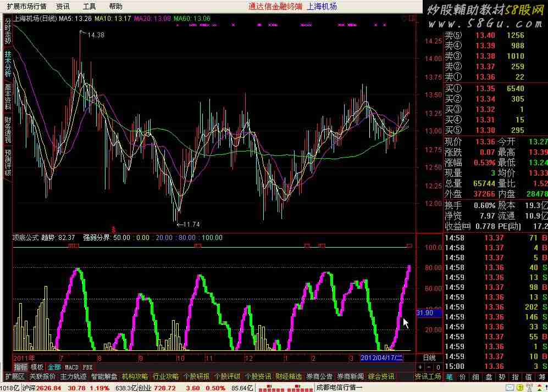The image size is (548, 392).
Task: Open the 行业攻略 tab
Action: pos(165,377)
